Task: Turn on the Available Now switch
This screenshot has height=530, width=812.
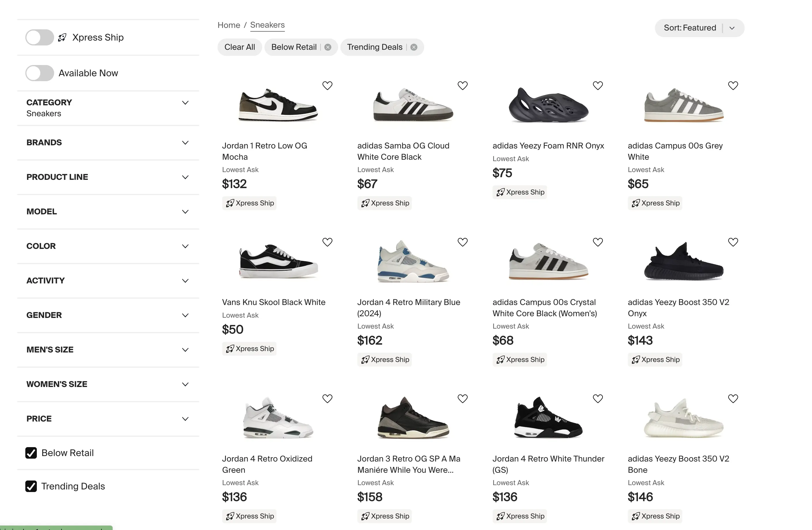Action: (x=40, y=73)
